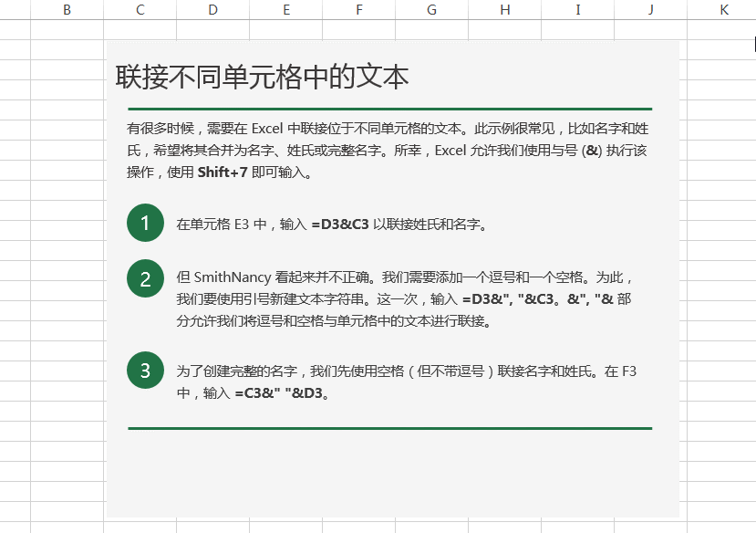The height and width of the screenshot is (533, 756).
Task: Select column header K
Action: pos(723,9)
